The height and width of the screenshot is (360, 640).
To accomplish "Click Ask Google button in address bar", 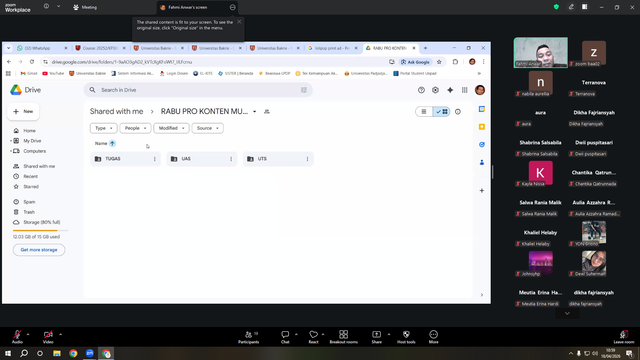I will [415, 62].
